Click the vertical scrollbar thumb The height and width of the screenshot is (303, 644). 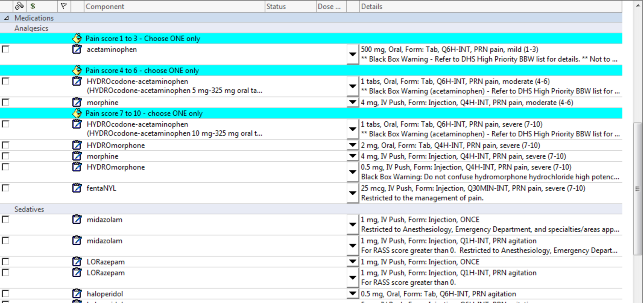637,189
